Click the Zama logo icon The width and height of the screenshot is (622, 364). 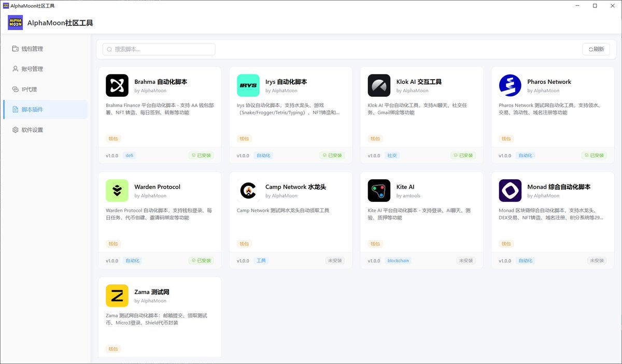(117, 296)
